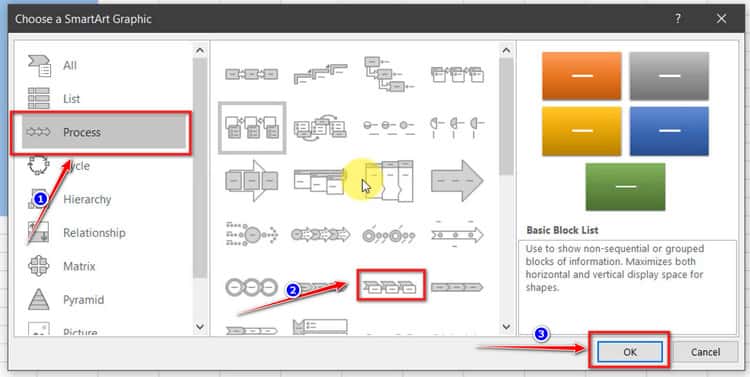Close the Choose a SmartArt Graphic dialog
Image resolution: width=750 pixels, height=377 pixels.
721,19
